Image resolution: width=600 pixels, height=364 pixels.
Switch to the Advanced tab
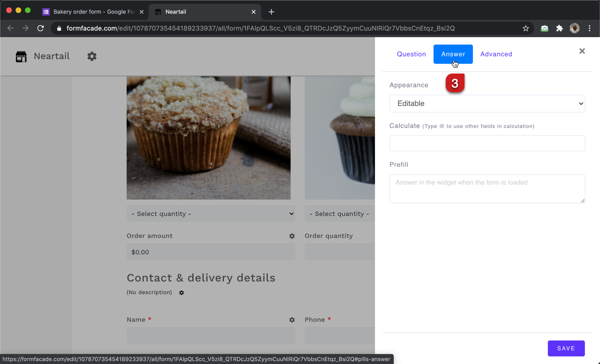point(496,54)
